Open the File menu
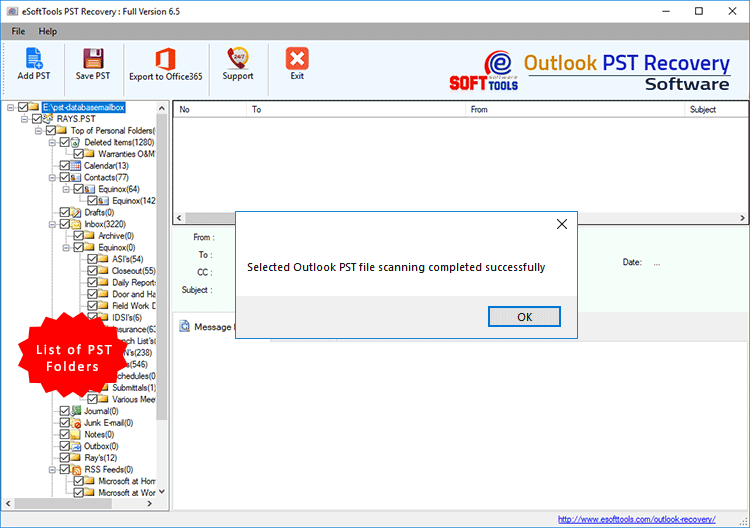The width and height of the screenshot is (750, 528). 18,32
